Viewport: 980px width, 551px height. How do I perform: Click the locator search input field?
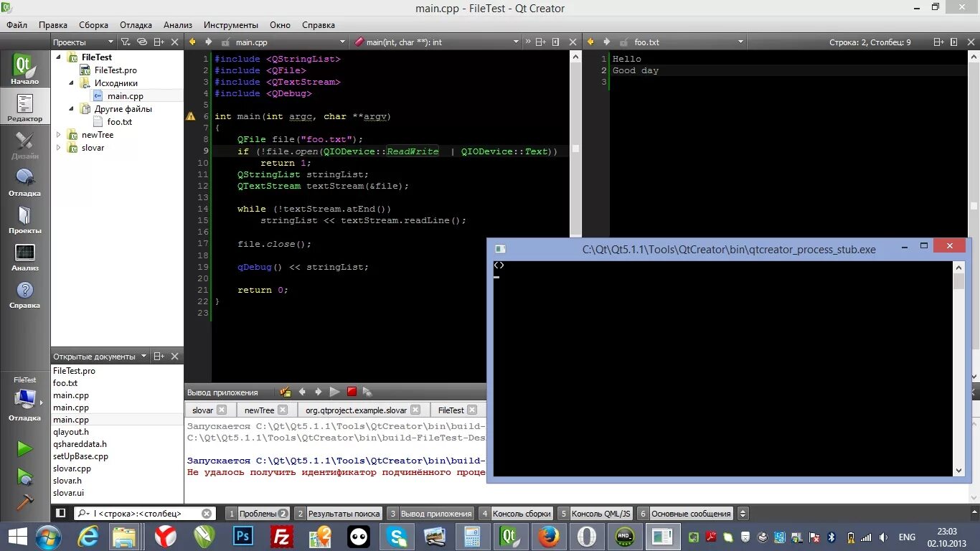point(143,513)
